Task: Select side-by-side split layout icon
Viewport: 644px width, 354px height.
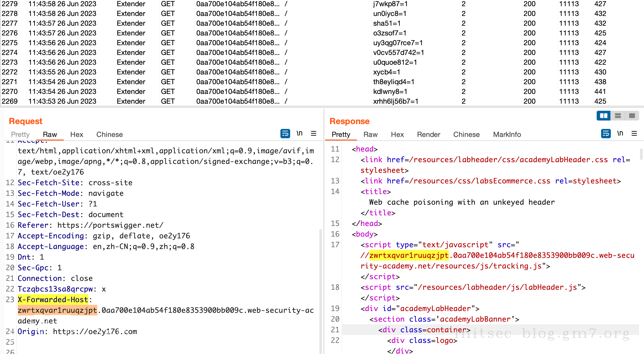Action: click(604, 116)
